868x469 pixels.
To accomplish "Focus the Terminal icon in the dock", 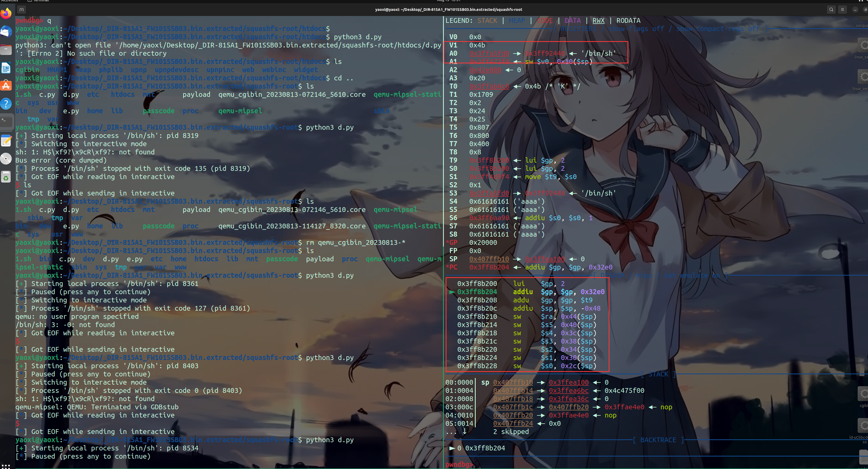I will [6, 121].
